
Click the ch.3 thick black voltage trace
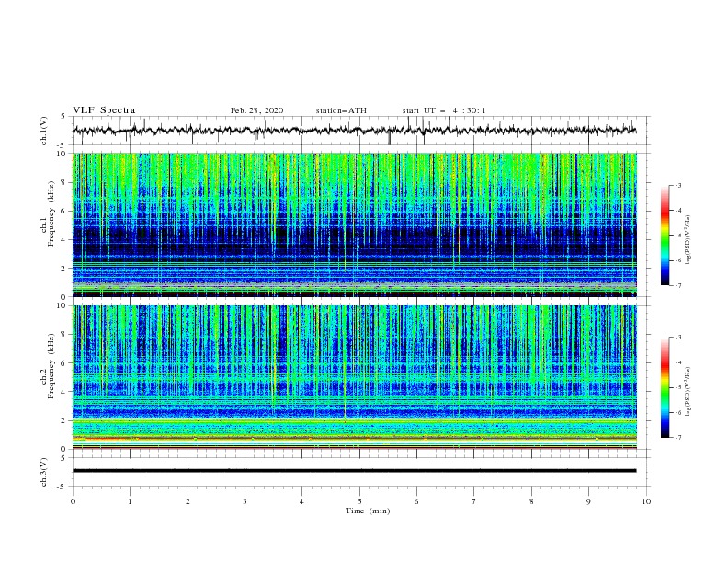point(355,471)
